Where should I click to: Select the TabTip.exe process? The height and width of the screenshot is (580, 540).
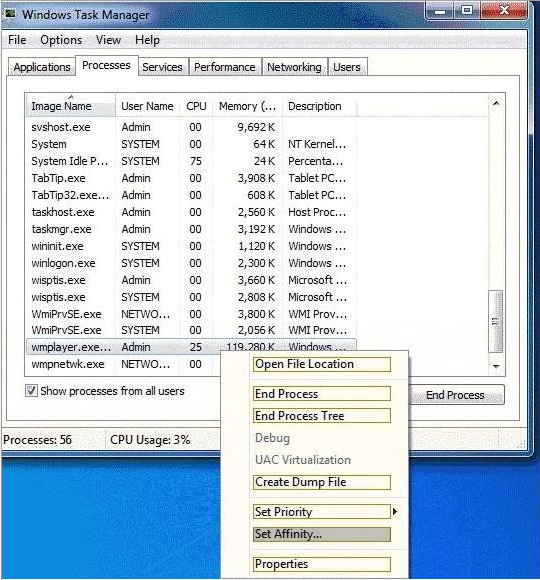click(190, 178)
